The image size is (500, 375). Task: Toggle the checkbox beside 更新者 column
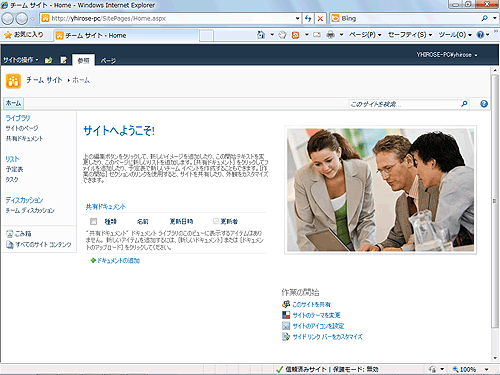pyautogui.click(x=216, y=221)
